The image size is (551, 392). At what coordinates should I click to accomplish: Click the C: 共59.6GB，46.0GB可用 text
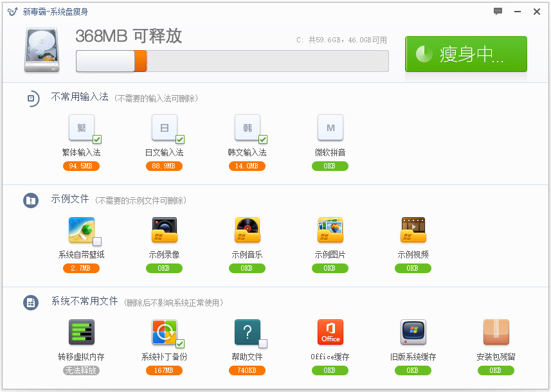point(341,40)
